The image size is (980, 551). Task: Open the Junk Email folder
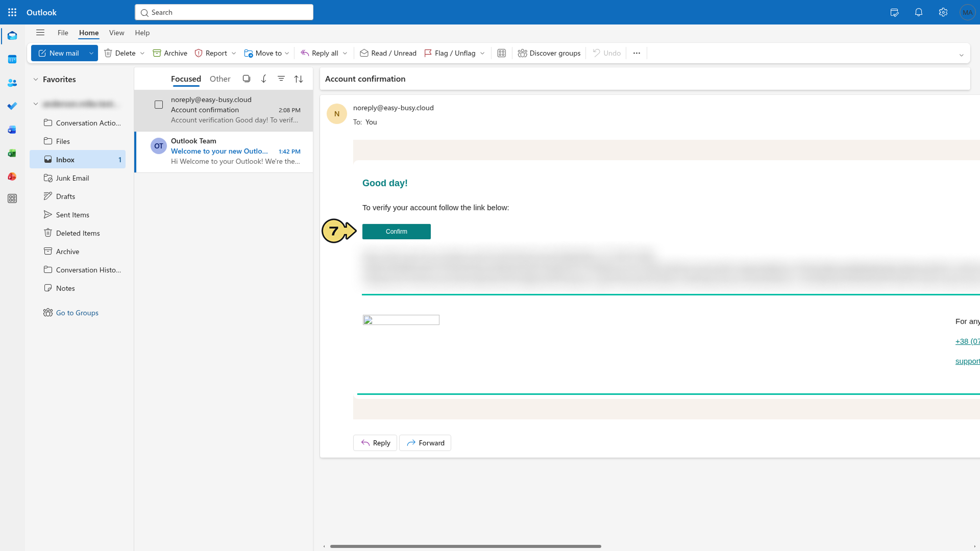pyautogui.click(x=78, y=178)
